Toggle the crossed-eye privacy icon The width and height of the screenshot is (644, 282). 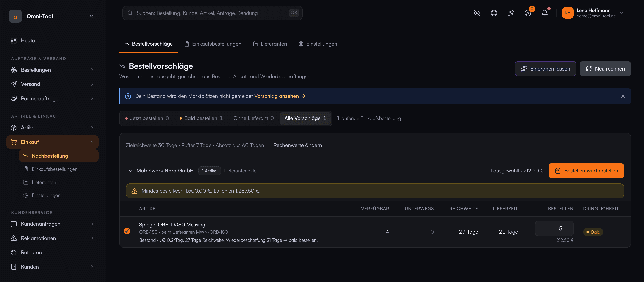coord(477,13)
